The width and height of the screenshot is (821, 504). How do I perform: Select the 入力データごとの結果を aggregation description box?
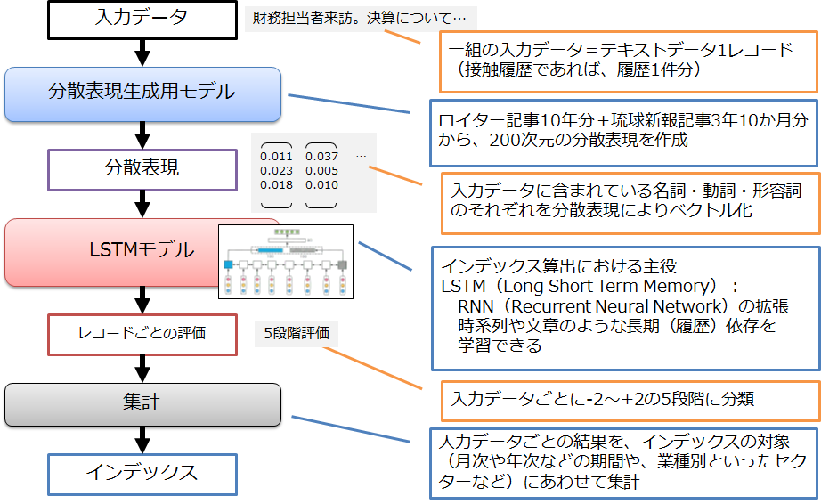point(623,463)
